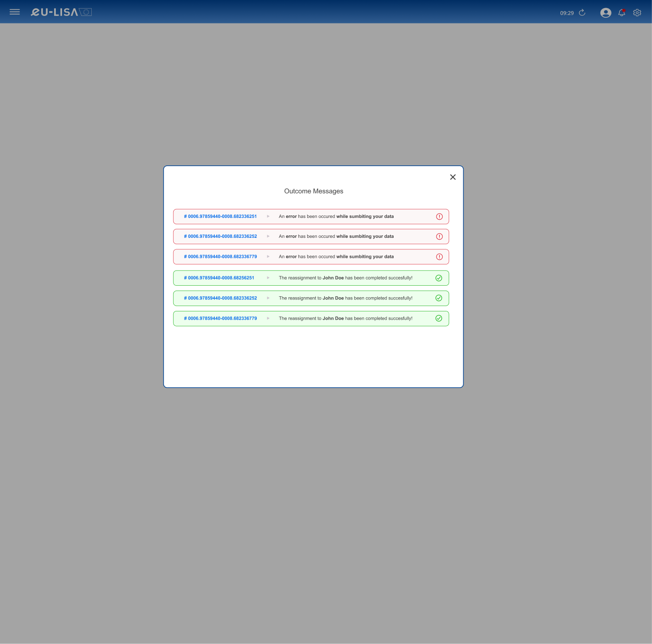Open the notifications bell with red badge
Image resolution: width=652 pixels, height=644 pixels.
(x=621, y=12)
